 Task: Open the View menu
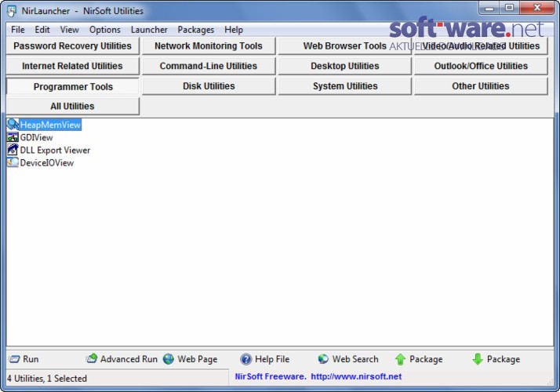[x=69, y=30]
